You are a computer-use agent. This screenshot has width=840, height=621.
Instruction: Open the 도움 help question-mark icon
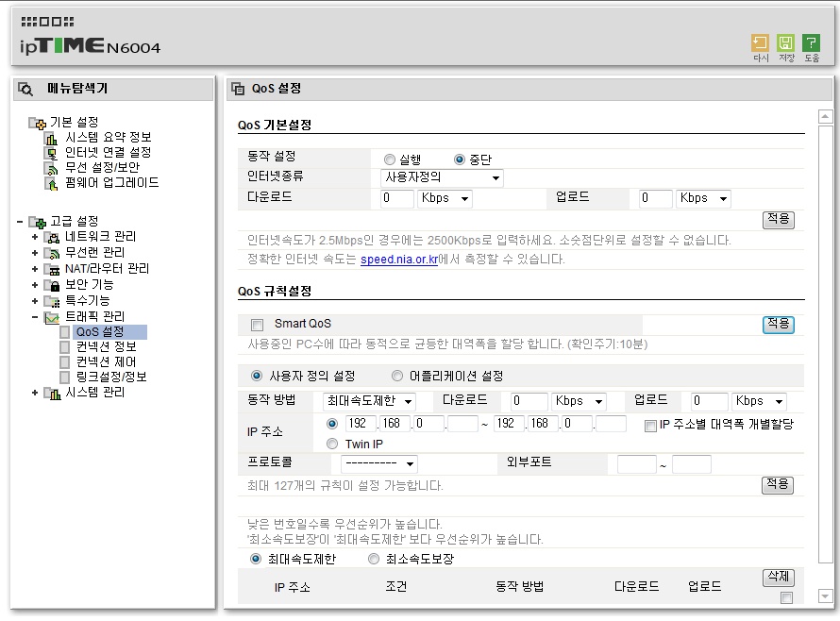tap(811, 42)
